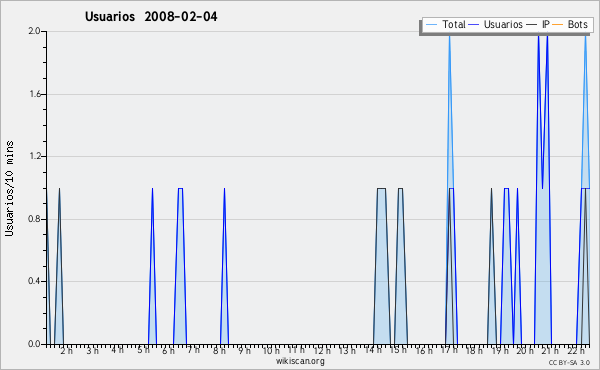600x370 pixels.
Task: Click the 1.2 y-axis value
Action: click(34, 156)
